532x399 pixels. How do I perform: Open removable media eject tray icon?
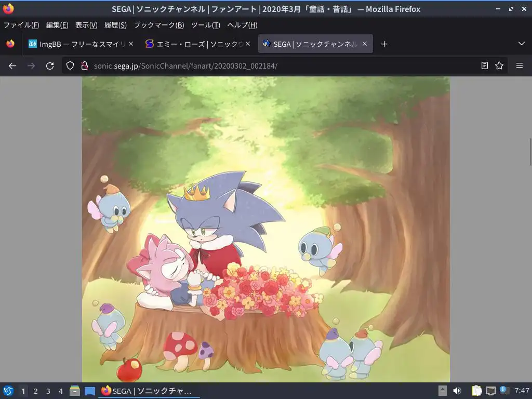click(443, 391)
